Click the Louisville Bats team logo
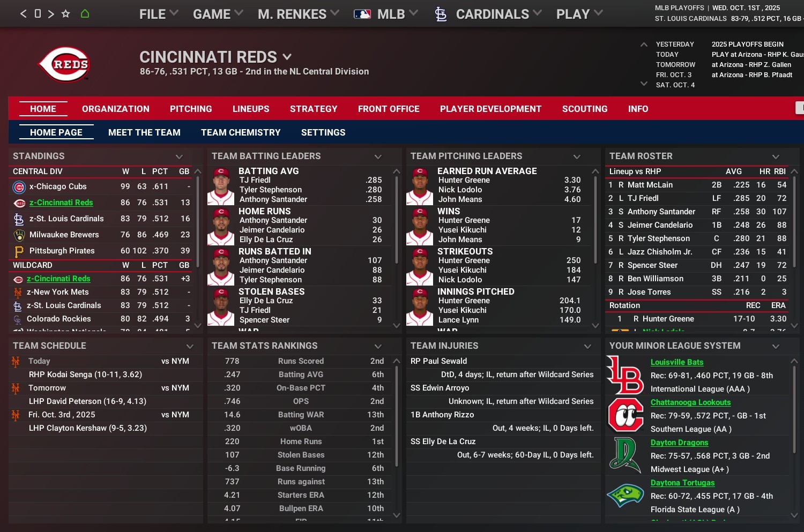The image size is (804, 532). [x=625, y=375]
